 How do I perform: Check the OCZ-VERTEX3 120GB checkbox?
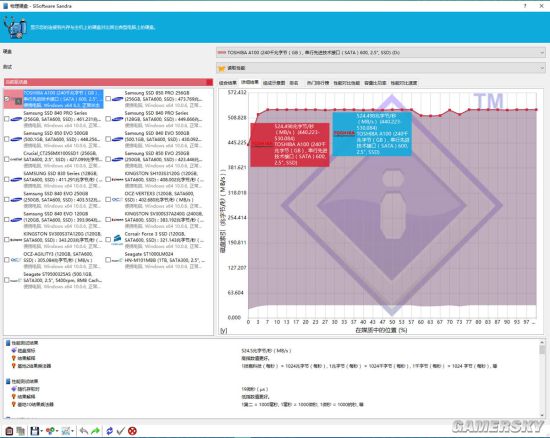(x=108, y=200)
